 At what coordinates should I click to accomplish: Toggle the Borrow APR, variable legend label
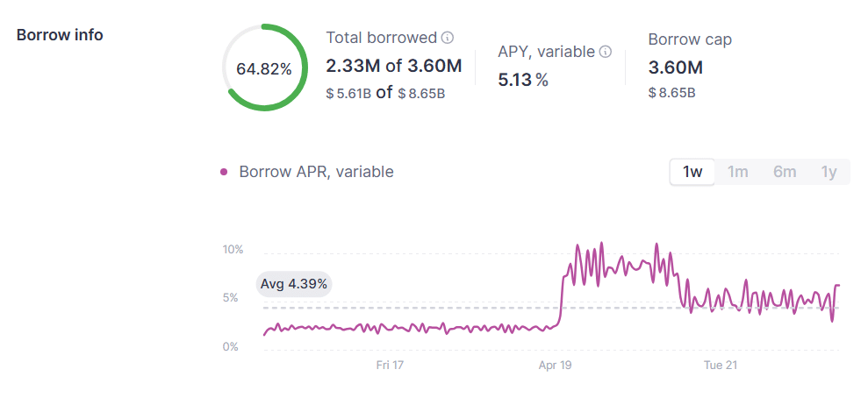(316, 172)
